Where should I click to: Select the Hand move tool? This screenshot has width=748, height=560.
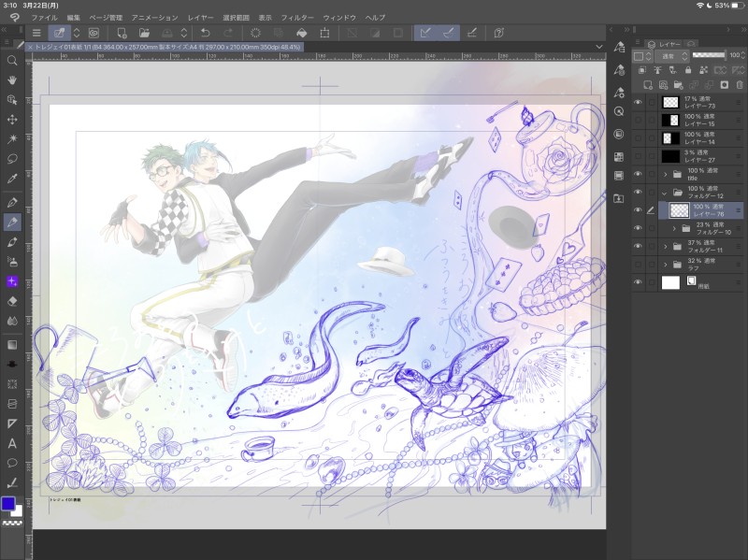point(12,79)
